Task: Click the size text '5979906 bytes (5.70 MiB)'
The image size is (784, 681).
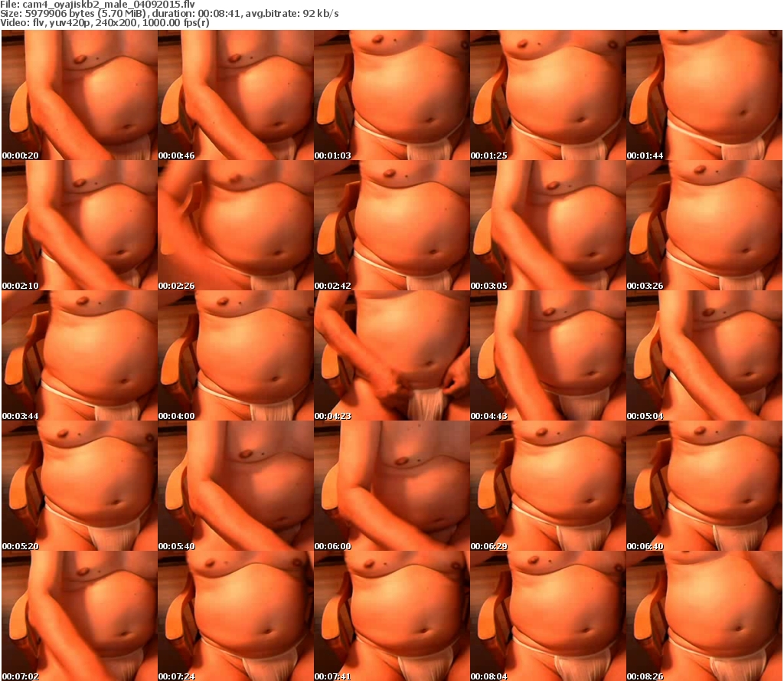Action: click(x=86, y=14)
